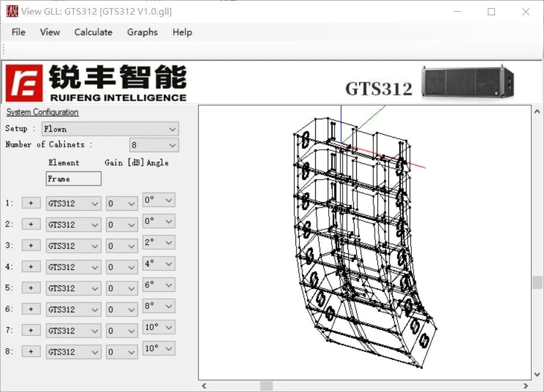
Task: Open the element type dropdown for cabinet 1
Action: (74, 204)
